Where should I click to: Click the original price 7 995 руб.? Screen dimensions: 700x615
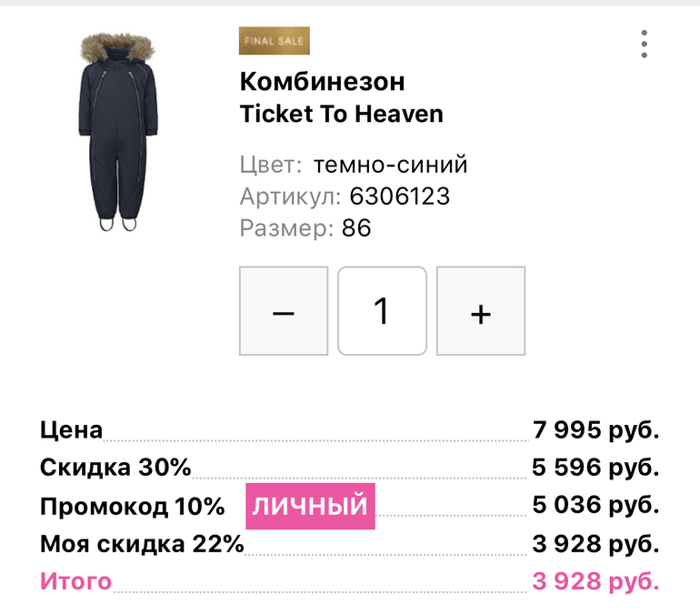click(x=595, y=429)
